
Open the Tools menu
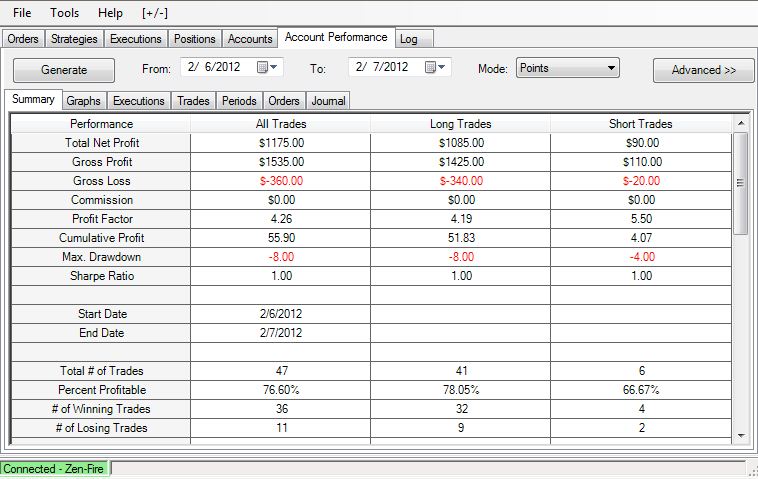click(64, 13)
